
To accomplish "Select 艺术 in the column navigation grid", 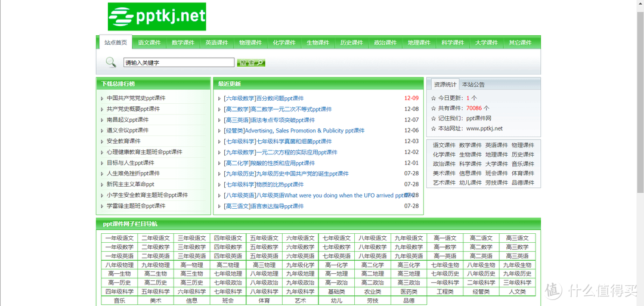I will click(300, 301).
